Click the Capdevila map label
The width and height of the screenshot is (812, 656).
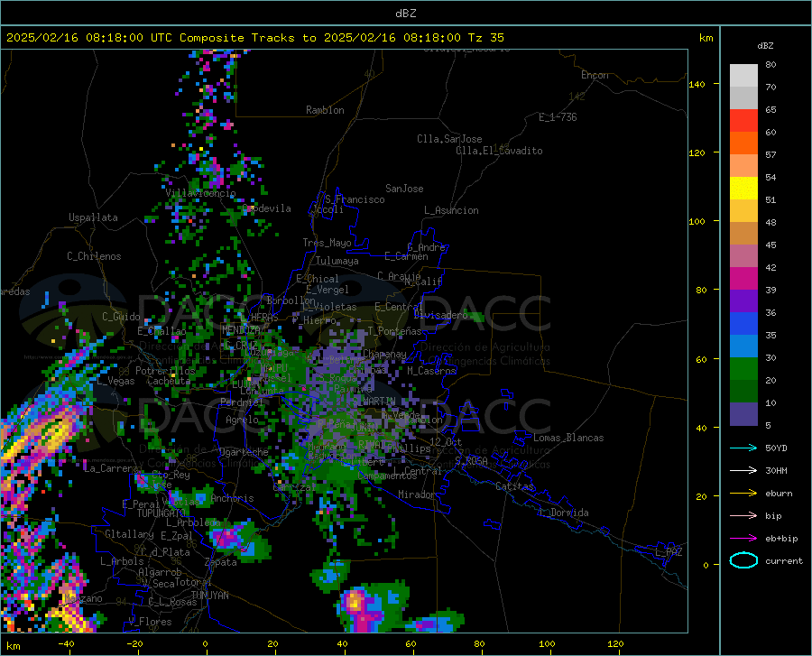[x=267, y=208]
